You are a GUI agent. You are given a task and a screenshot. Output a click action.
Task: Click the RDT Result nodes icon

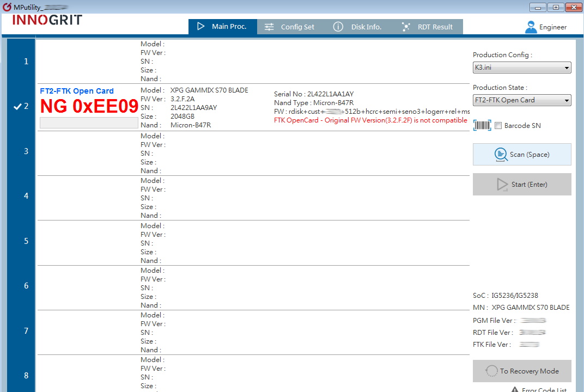[406, 27]
